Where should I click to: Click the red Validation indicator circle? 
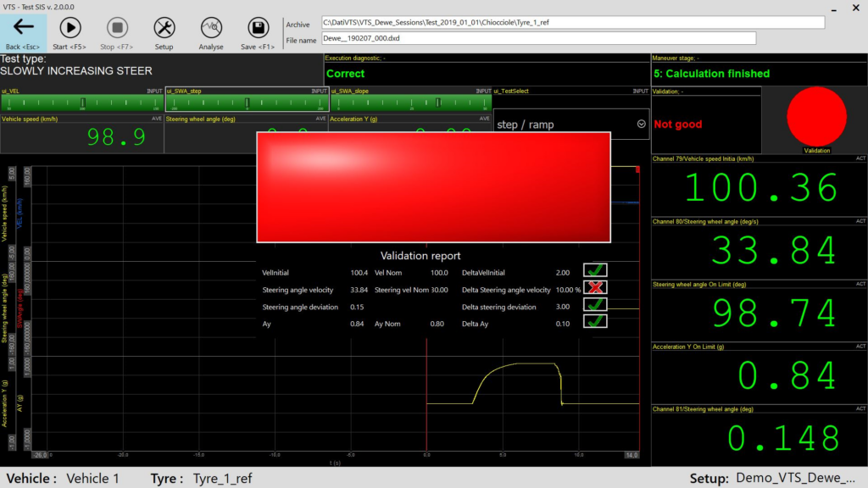click(x=816, y=117)
